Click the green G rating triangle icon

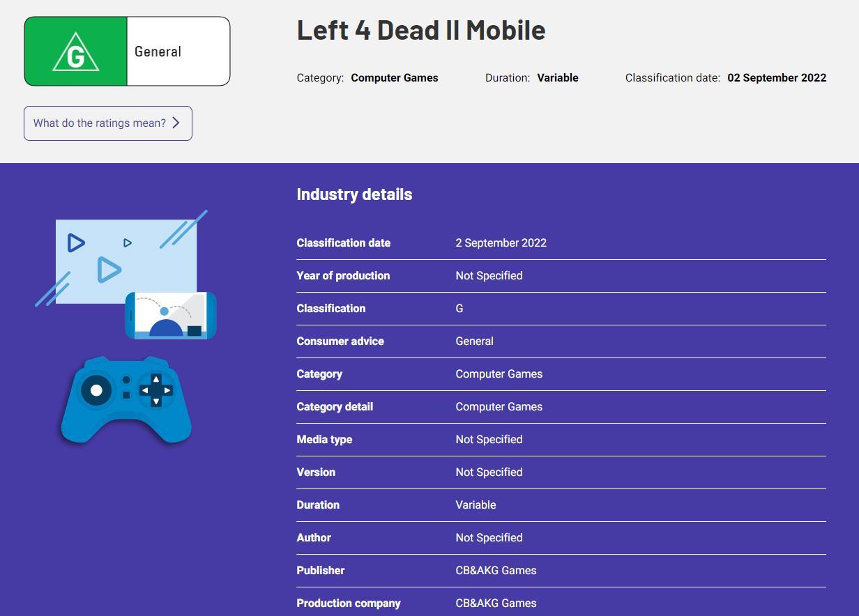pos(75,52)
